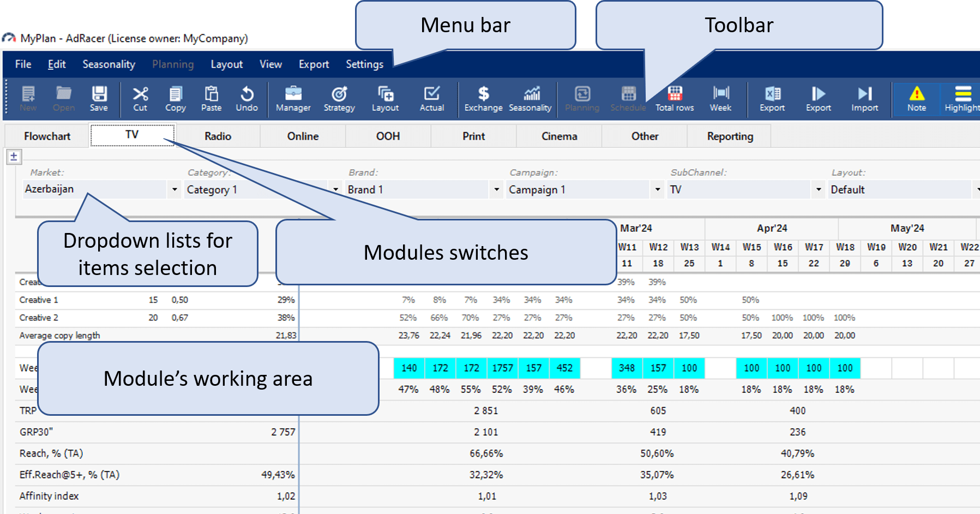Click the Eff.Reach@5+ value 49,43%

278,475
